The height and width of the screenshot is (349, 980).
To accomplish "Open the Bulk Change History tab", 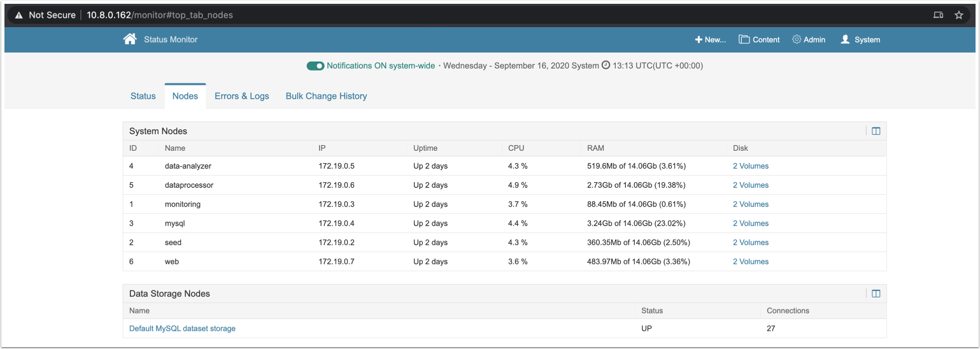I will 326,96.
